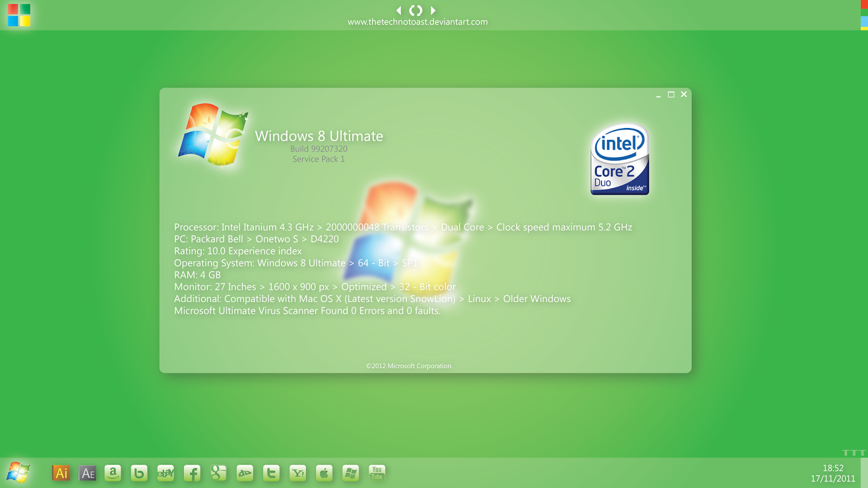Click the red square at top-right edge
Viewport: 868px width, 488px height.
864,4
